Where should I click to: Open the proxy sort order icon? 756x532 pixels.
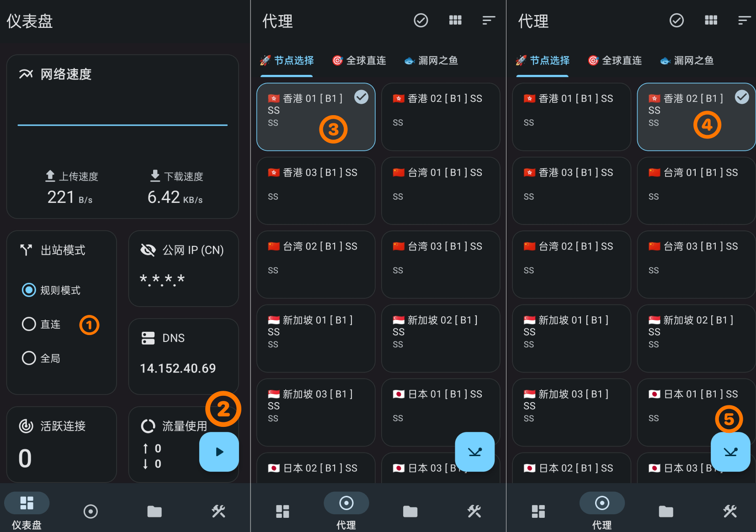(x=489, y=20)
